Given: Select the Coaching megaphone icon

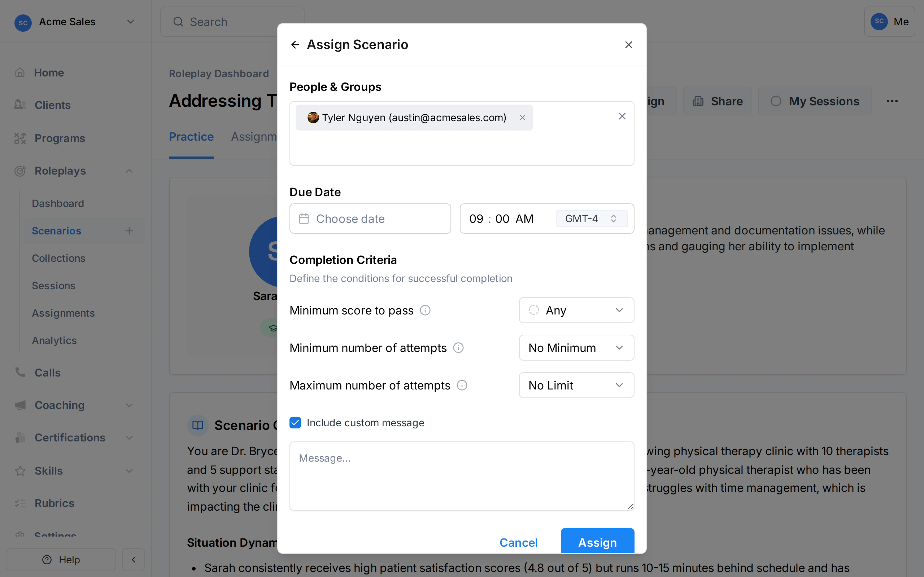Looking at the screenshot, I should [x=19, y=405].
